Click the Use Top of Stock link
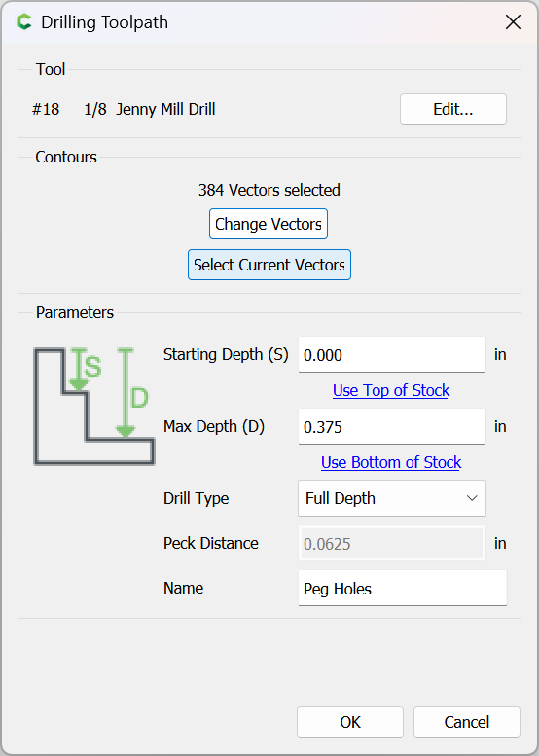Viewport: 539px width, 756px height. [x=391, y=390]
